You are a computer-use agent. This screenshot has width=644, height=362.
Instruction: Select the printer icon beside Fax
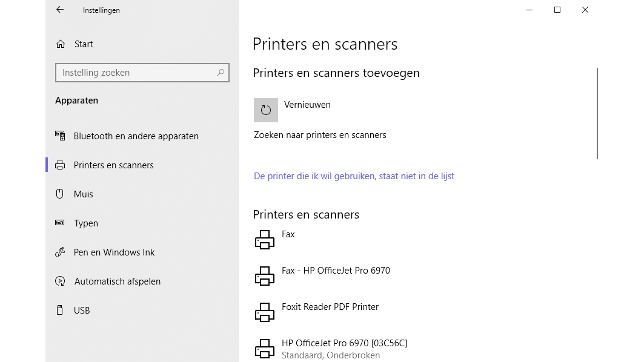tap(265, 239)
